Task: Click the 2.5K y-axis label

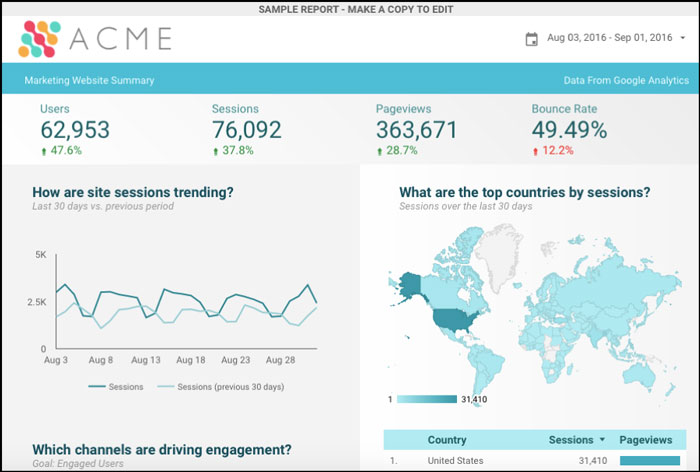Action: click(37, 302)
